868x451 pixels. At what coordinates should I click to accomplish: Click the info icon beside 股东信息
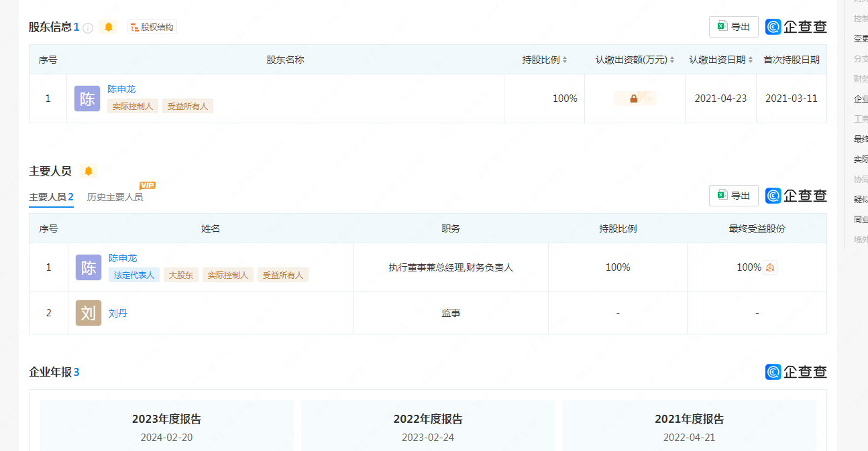(x=87, y=27)
